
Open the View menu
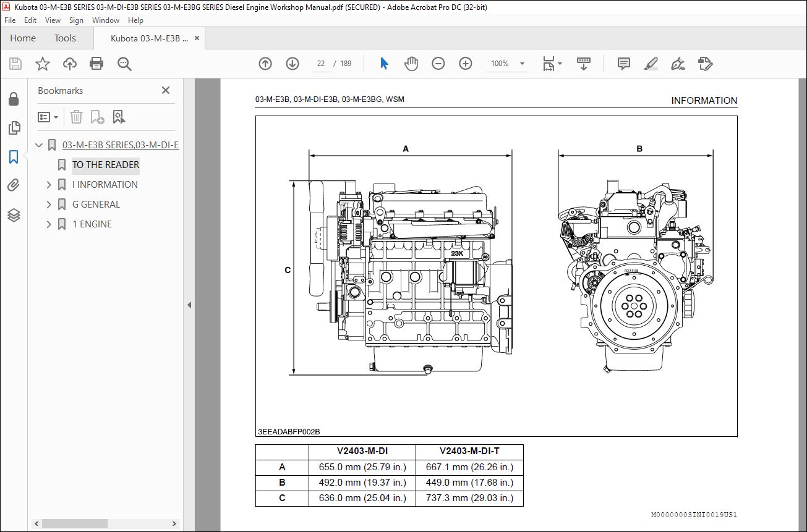click(x=53, y=20)
